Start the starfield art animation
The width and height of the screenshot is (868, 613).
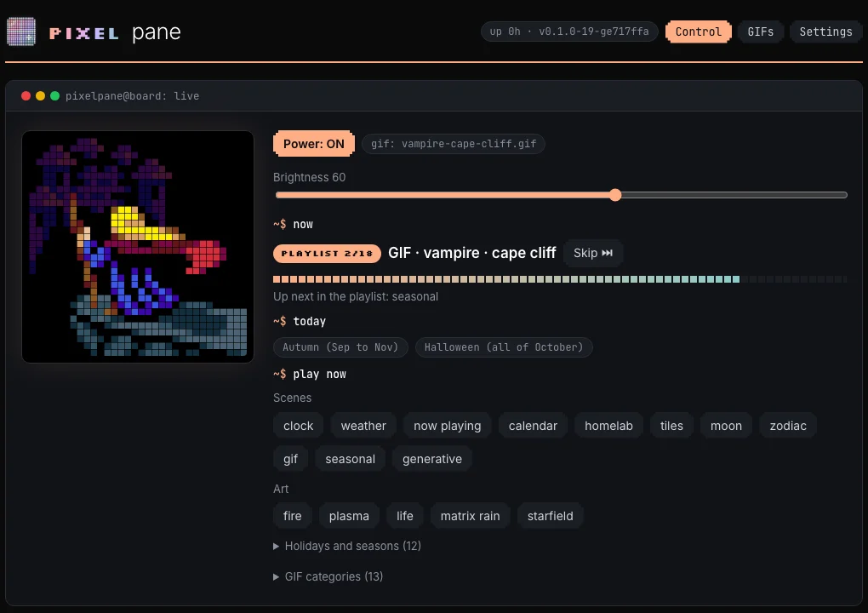(550, 516)
